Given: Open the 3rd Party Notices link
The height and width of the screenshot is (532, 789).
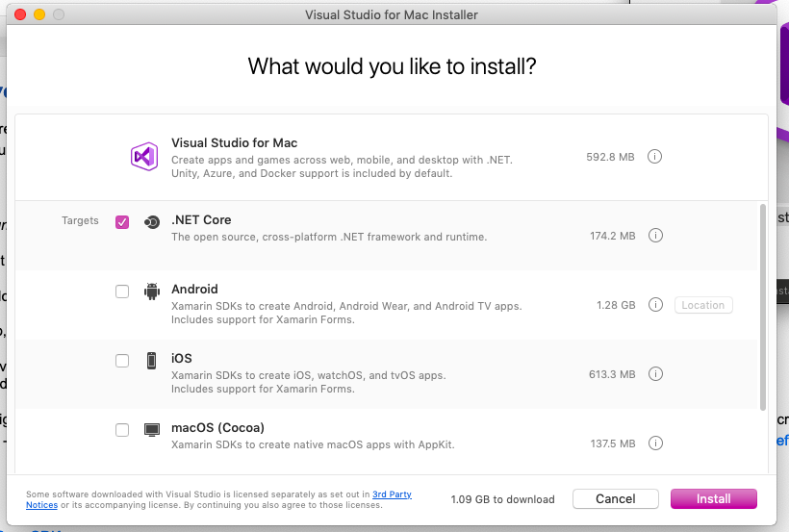Looking at the screenshot, I should [x=392, y=494].
